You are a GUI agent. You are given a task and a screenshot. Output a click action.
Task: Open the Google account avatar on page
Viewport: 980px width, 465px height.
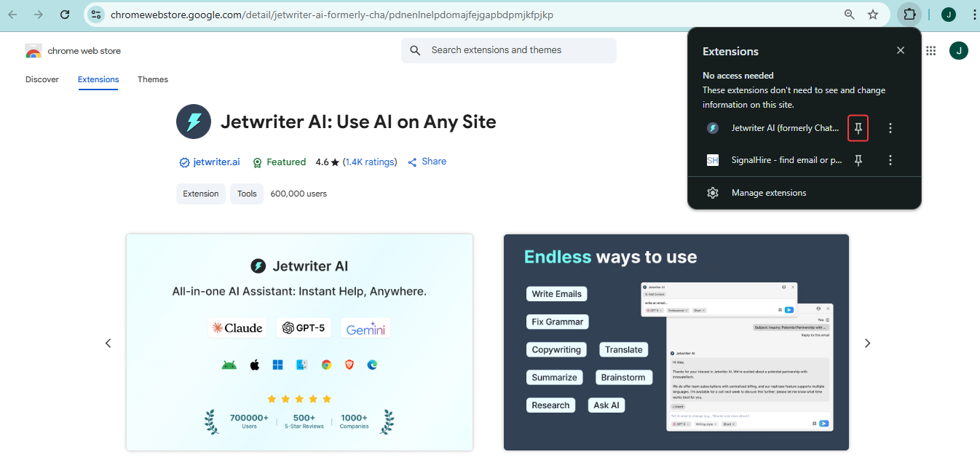959,50
